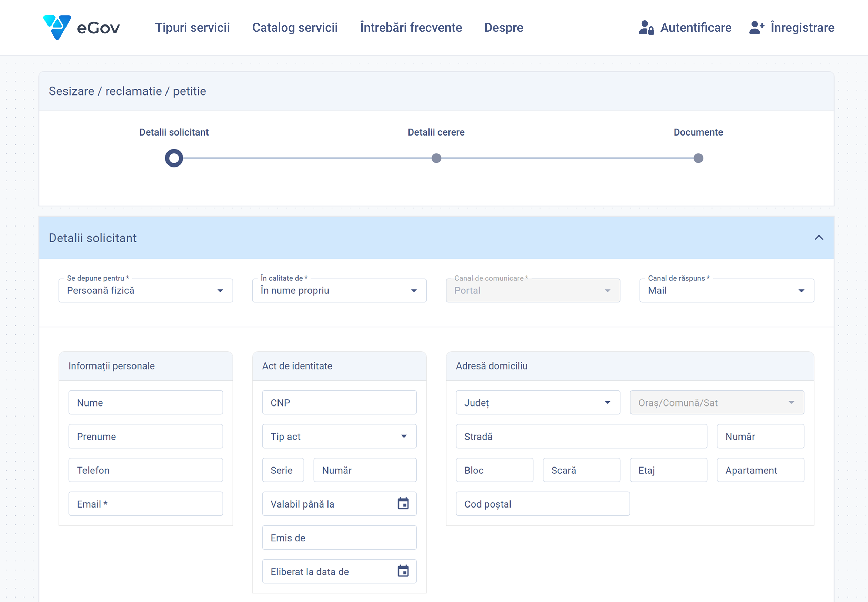Click the eGov logo

81,27
